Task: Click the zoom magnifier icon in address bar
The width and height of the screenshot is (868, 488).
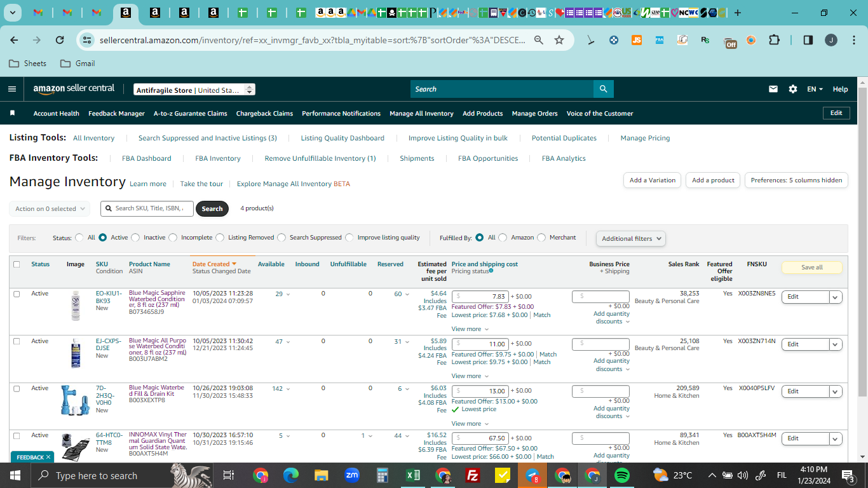Action: pyautogui.click(x=538, y=40)
